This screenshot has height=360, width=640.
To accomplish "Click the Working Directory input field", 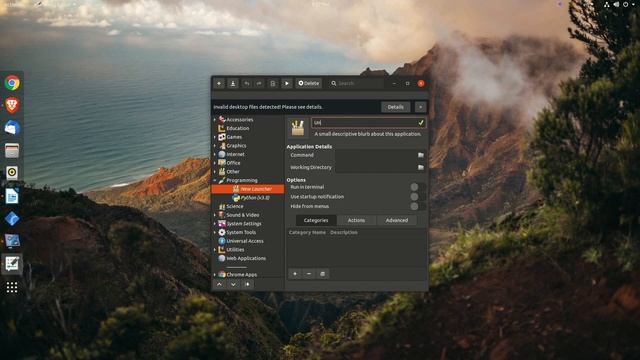I will [375, 167].
